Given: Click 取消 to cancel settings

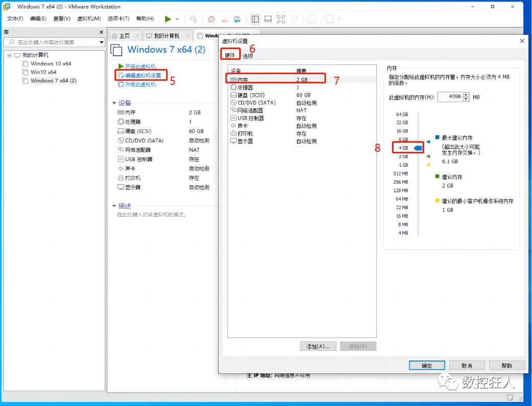Looking at the screenshot, I should (x=467, y=365).
